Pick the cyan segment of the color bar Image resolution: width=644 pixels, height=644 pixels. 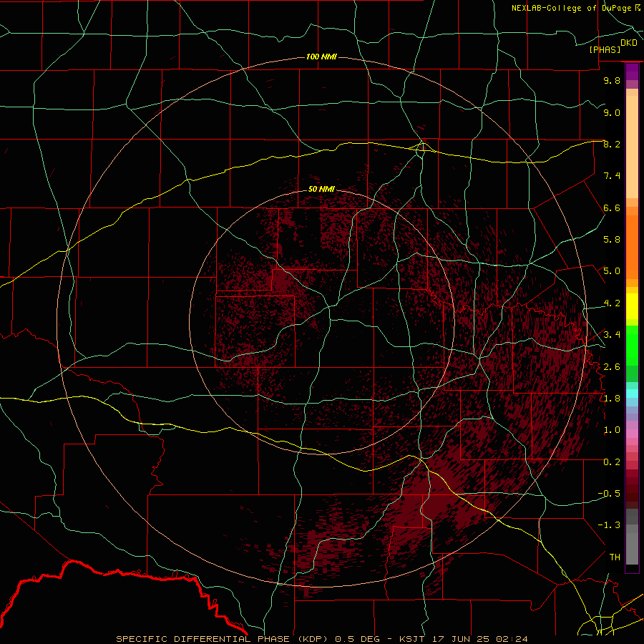pyautogui.click(x=632, y=394)
